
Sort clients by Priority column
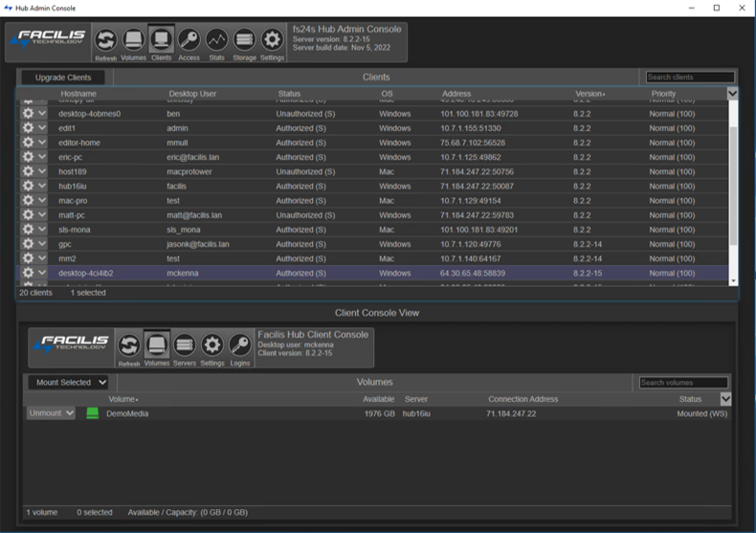[663, 94]
